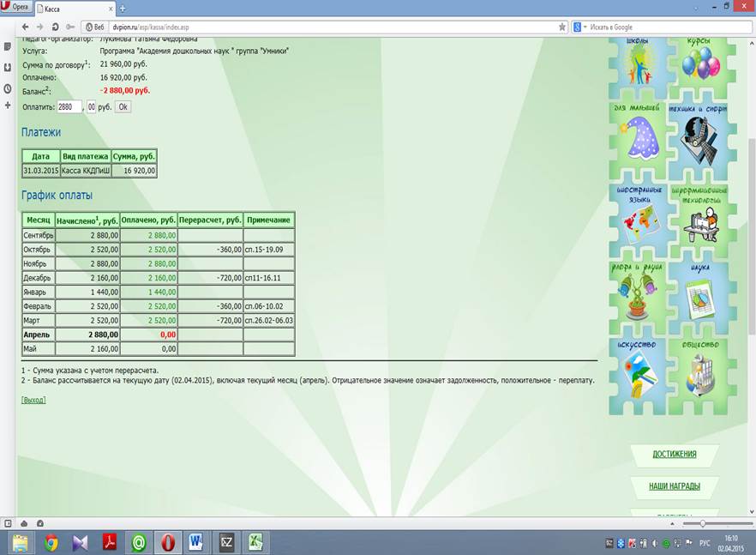Open the history clock panel in sidebar

pyautogui.click(x=7, y=89)
